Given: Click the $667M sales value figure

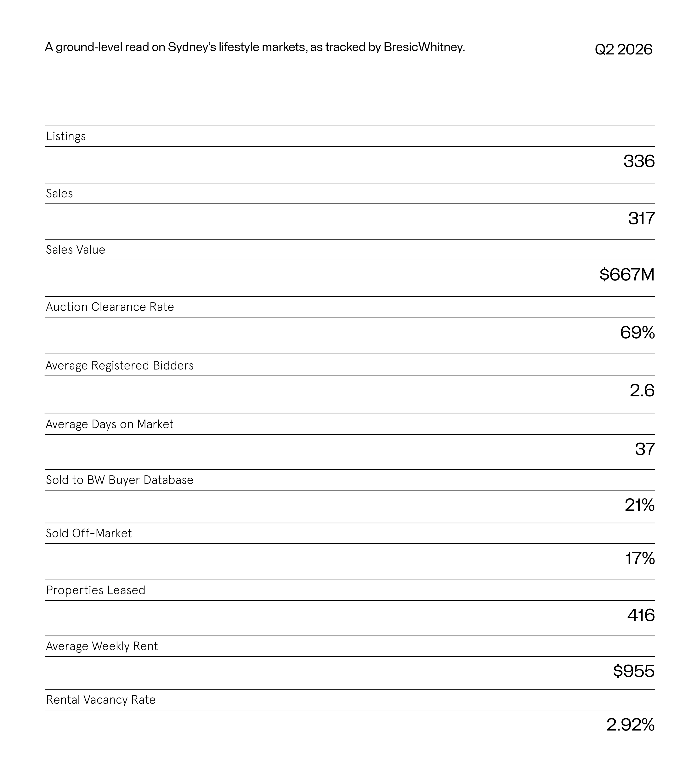Looking at the screenshot, I should tap(627, 275).
